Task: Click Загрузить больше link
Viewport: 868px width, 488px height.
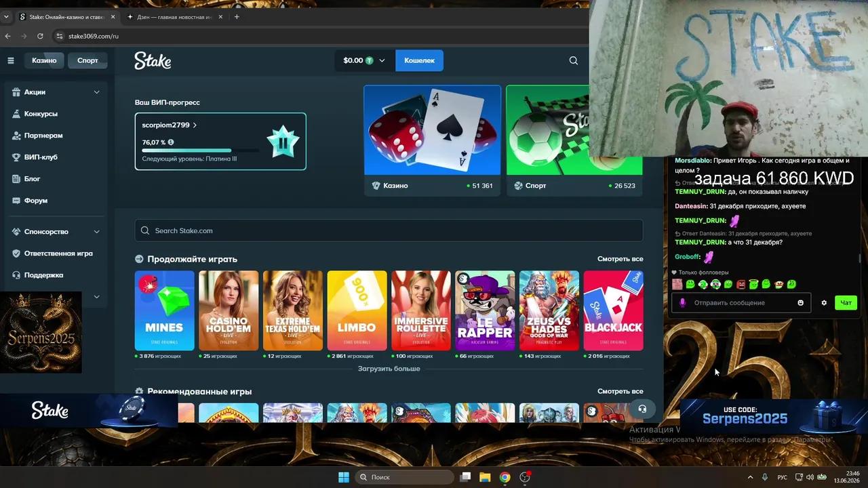Action: [x=389, y=369]
